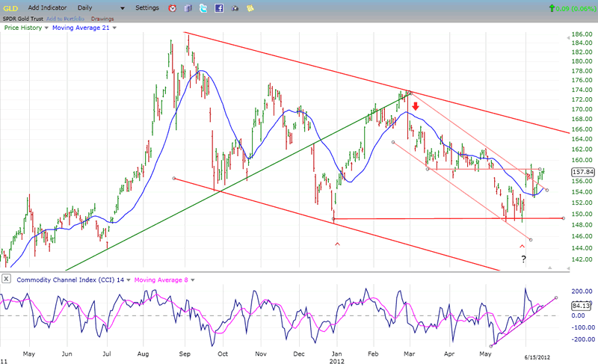This screenshot has width=598, height=364.
Task: Share chart via Twitter icon
Action: click(203, 7)
